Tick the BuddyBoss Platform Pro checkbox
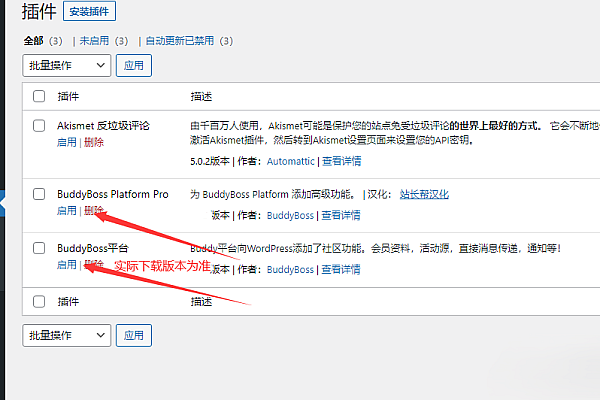The height and width of the screenshot is (400, 600). point(39,194)
